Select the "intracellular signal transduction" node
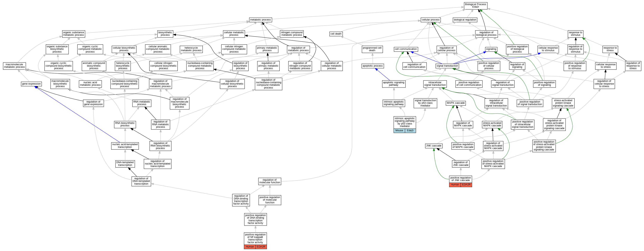 (435, 84)
